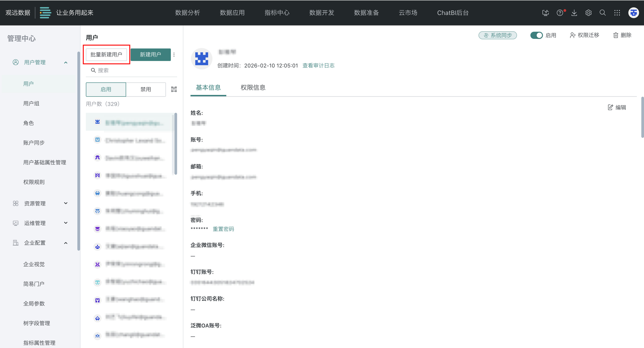Expand the 资源管理 section
The image size is (644, 348).
coord(66,203)
